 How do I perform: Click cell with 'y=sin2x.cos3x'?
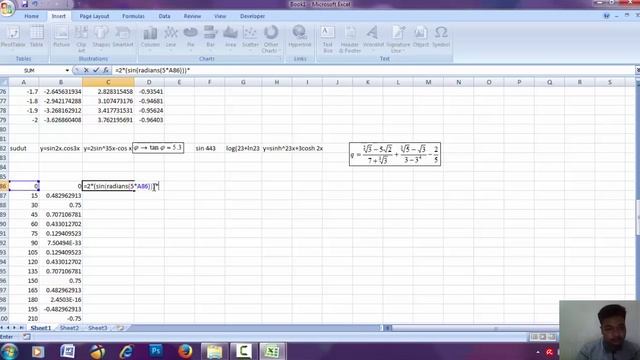60,149
